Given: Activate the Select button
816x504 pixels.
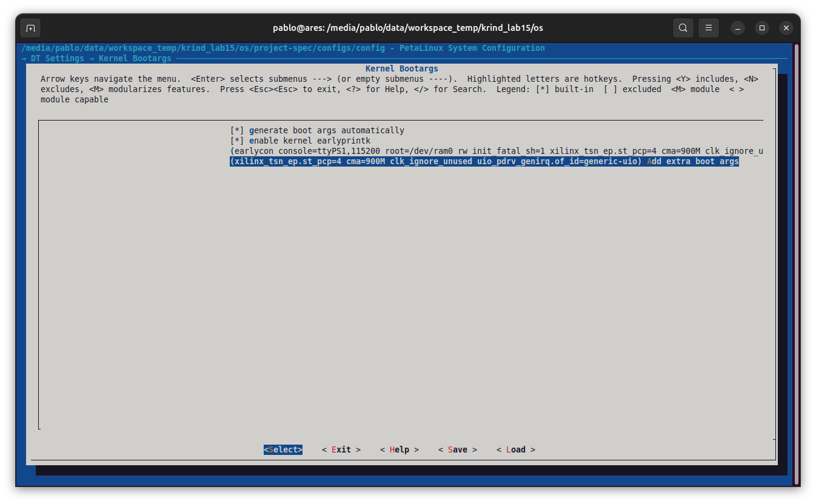Looking at the screenshot, I should click(283, 449).
